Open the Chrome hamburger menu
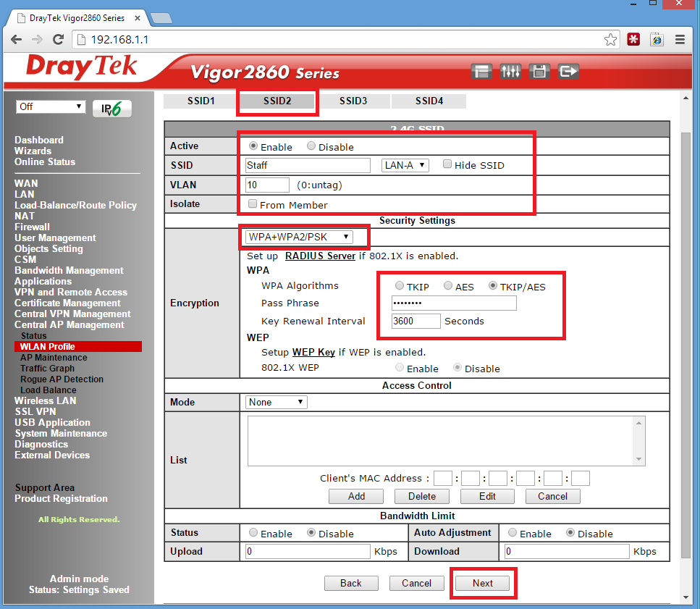This screenshot has width=700, height=609. (x=680, y=39)
